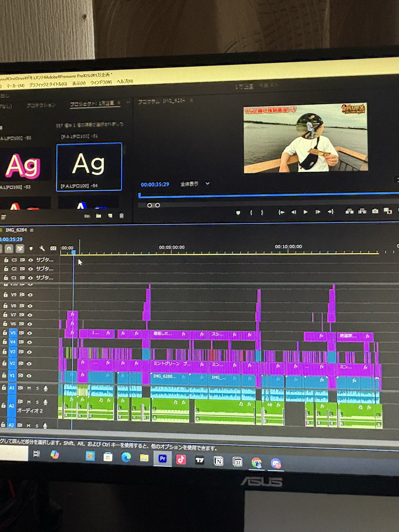Click the caption track options CC icon
The width and height of the screenshot is (399, 532).
point(53,249)
